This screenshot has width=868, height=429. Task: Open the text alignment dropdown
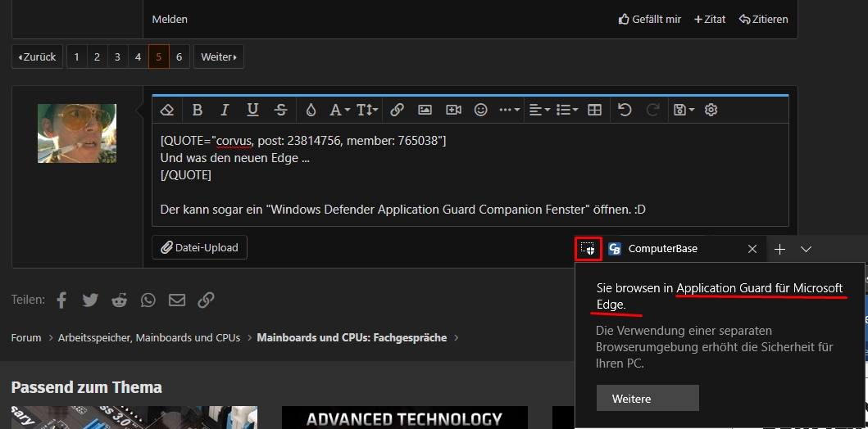tap(539, 110)
